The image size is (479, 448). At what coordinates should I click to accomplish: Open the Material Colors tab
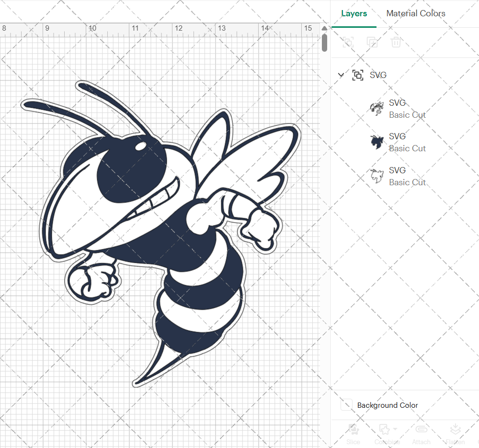pos(415,13)
